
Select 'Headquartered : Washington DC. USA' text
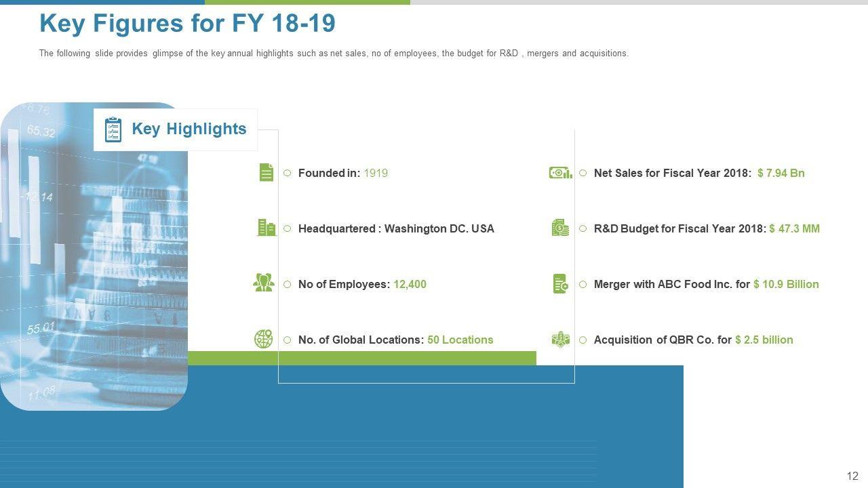click(x=396, y=228)
